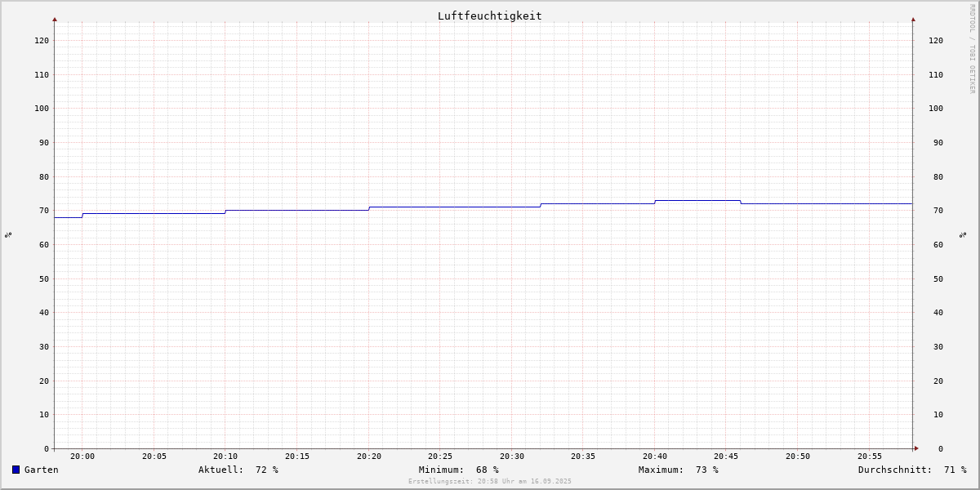Click the 70 label on right axis

click(x=936, y=211)
